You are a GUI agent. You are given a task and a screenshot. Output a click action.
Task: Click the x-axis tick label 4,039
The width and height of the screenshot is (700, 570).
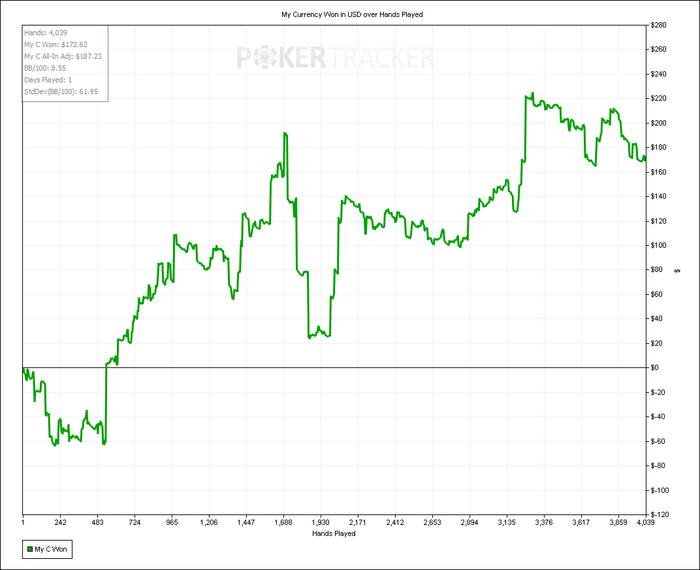[x=646, y=522]
